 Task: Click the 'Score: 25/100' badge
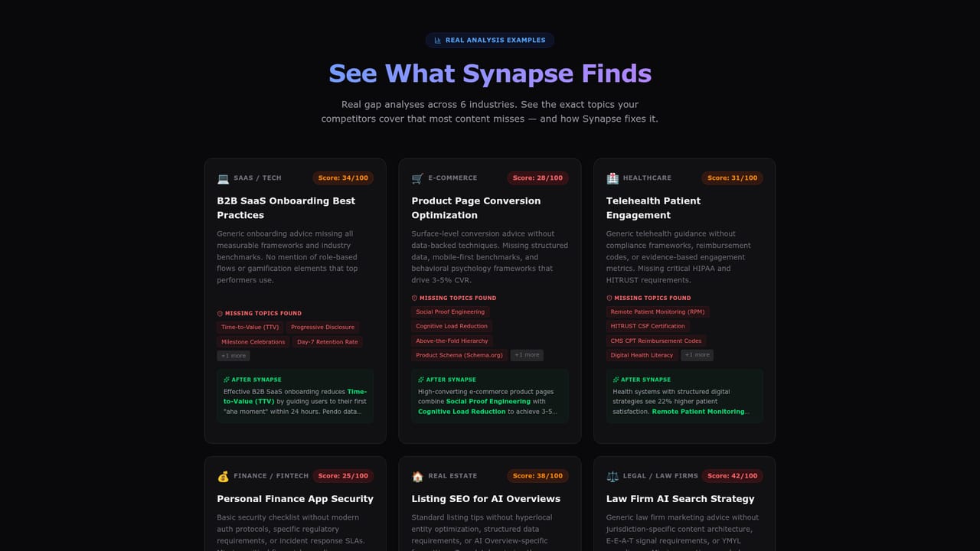343,476
